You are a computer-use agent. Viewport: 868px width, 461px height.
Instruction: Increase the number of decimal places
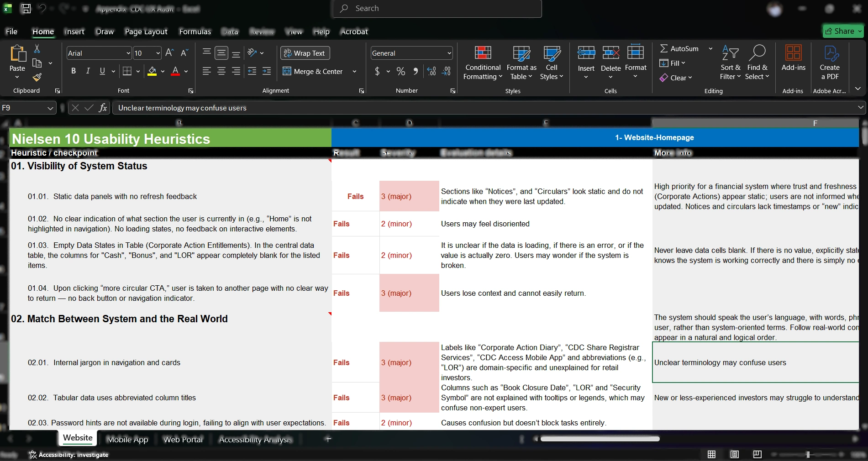[x=431, y=71]
